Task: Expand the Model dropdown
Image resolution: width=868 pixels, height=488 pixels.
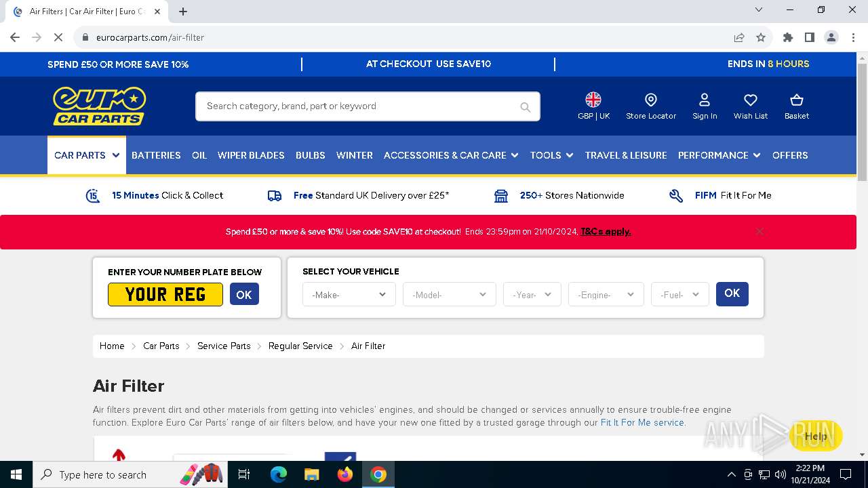Action: click(450, 294)
